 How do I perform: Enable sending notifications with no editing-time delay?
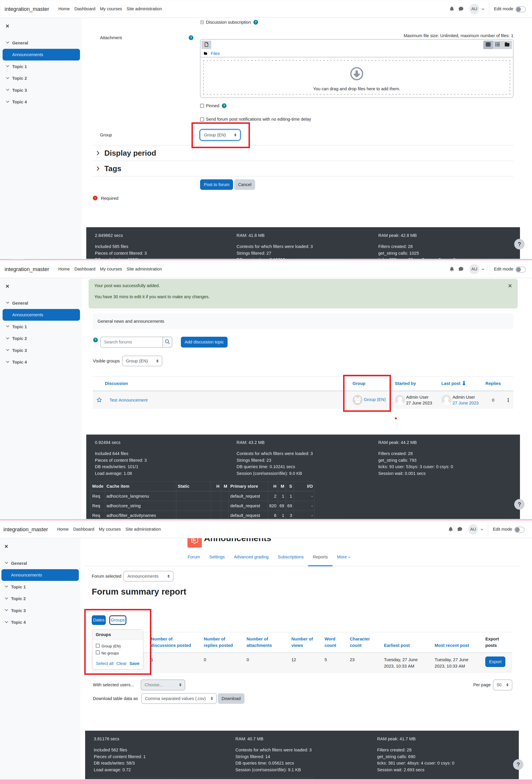click(x=202, y=119)
